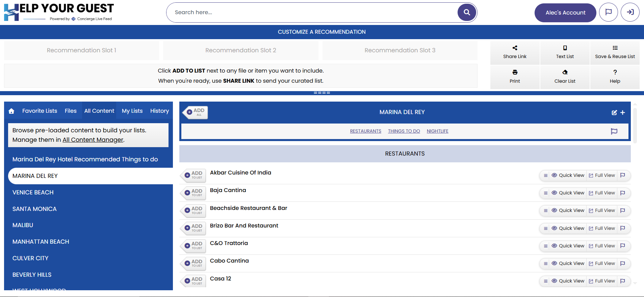Select Recommendation Slot 1
Screen dimensions: 644x297
[81, 50]
